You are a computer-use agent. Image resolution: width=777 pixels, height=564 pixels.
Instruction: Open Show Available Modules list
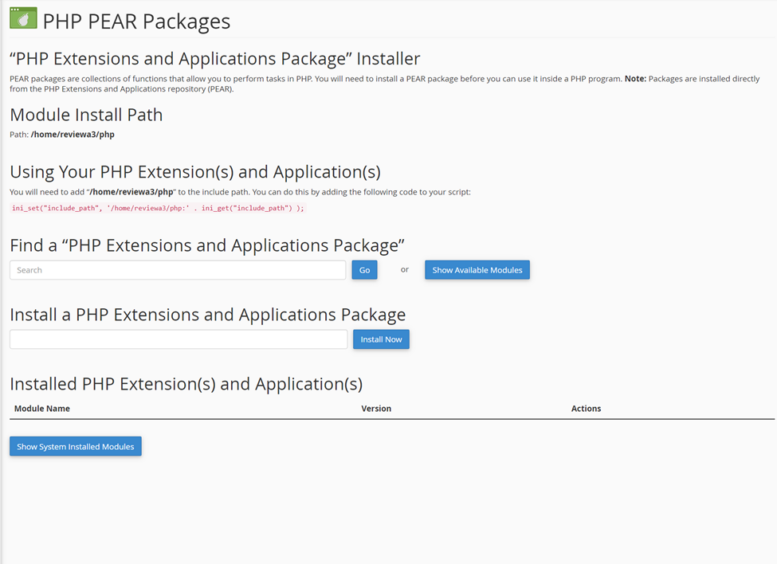(x=477, y=270)
